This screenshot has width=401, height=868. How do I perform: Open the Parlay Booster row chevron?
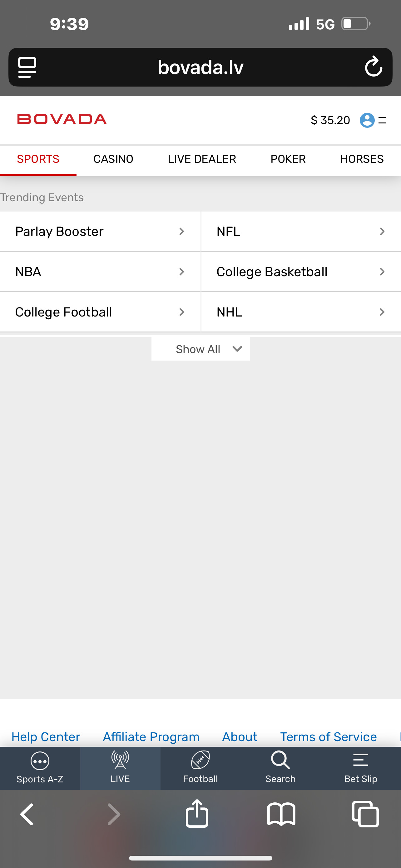(181, 232)
